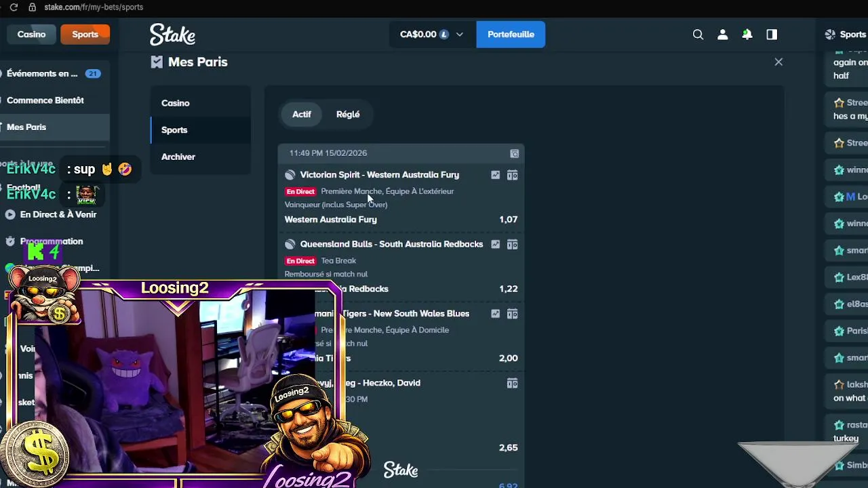This screenshot has width=868, height=488.
Task: Open the Portefeuille wallet button
Action: [x=511, y=35]
